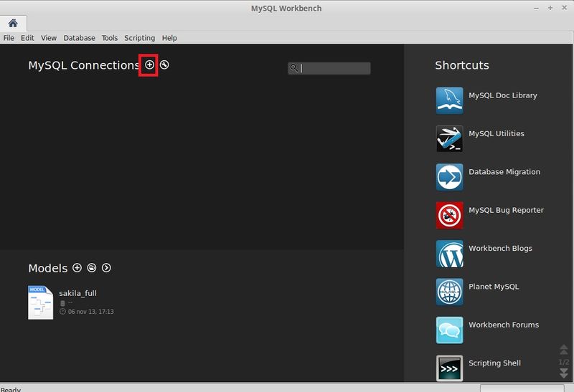
Task: Open the Workbench Forums chat icon
Action: point(450,330)
